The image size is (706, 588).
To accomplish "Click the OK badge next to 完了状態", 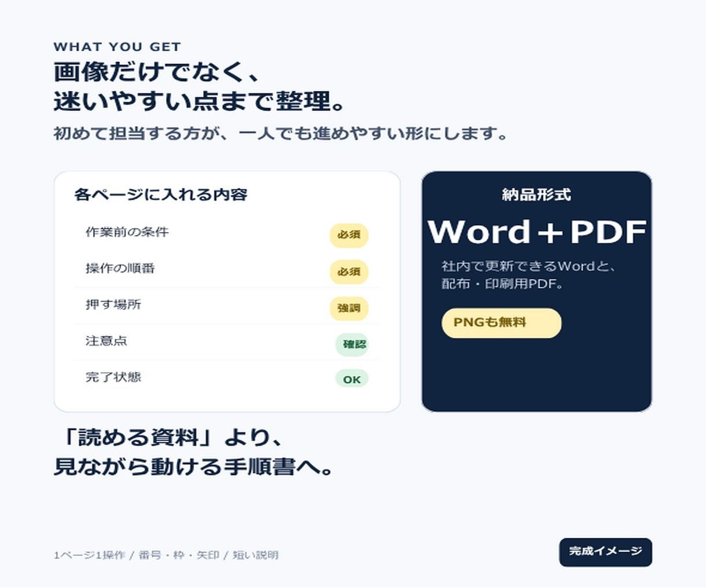I will 352,379.
